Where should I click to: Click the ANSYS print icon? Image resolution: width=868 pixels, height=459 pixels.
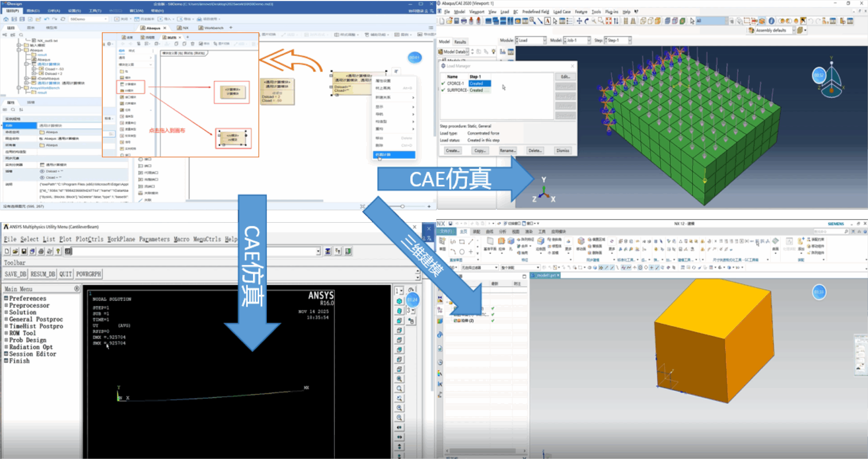[41, 251]
